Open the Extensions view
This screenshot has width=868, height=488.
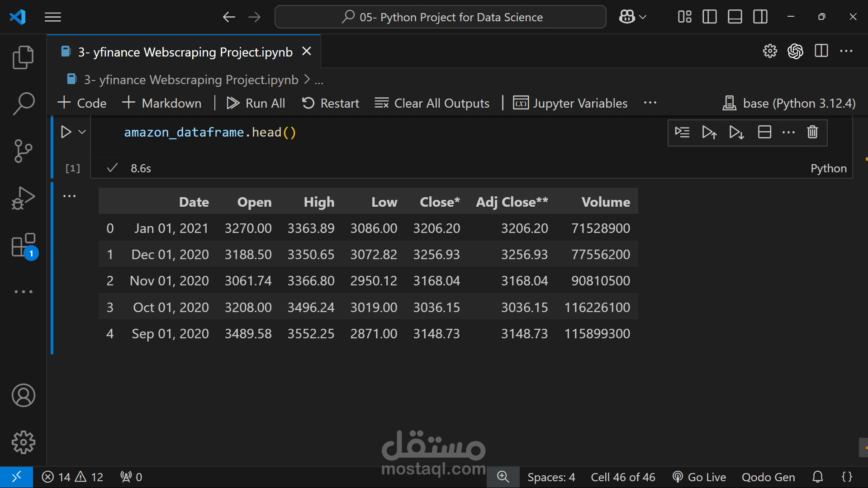tap(23, 246)
